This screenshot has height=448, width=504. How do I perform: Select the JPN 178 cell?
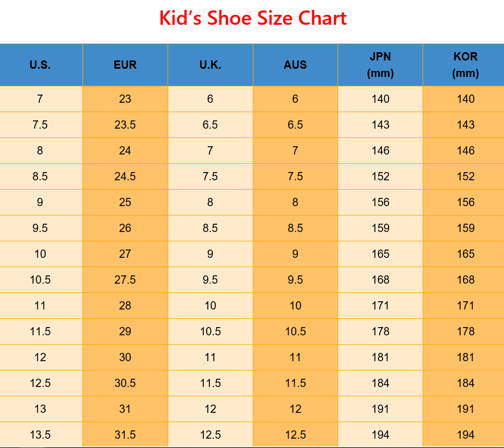[x=380, y=331]
